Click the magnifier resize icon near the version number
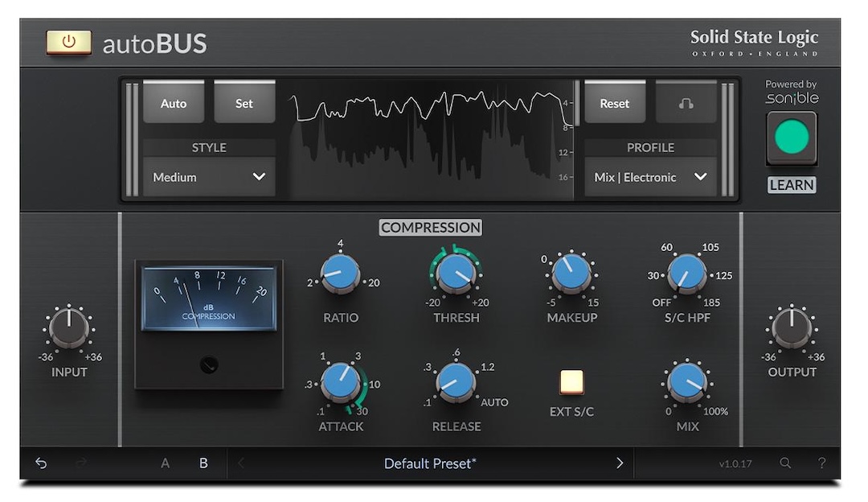The image size is (868, 502). point(785,463)
